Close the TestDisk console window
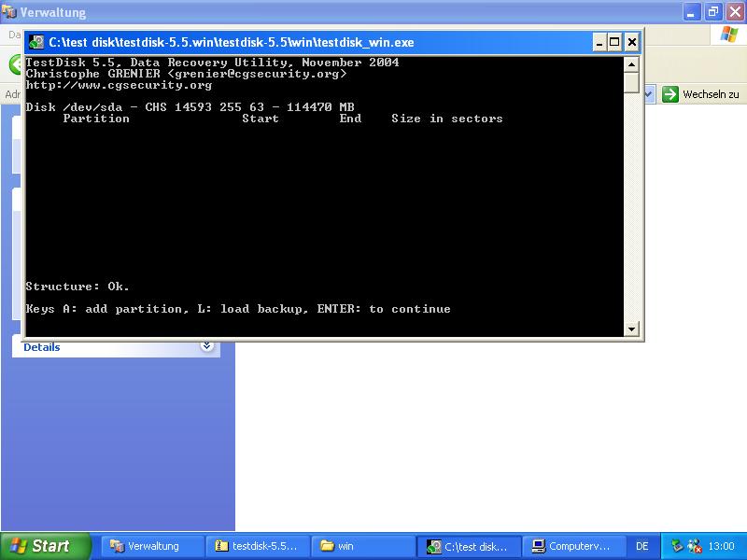 pyautogui.click(x=632, y=42)
